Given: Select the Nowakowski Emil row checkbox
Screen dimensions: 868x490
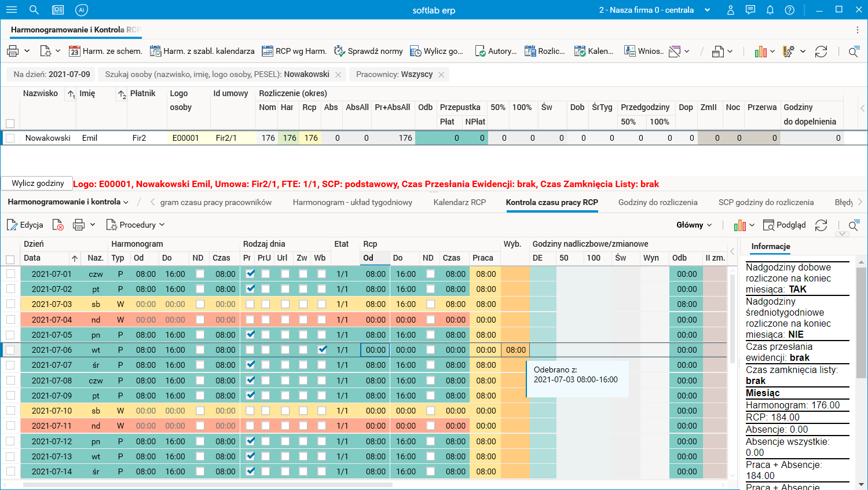Looking at the screenshot, I should pos(10,138).
